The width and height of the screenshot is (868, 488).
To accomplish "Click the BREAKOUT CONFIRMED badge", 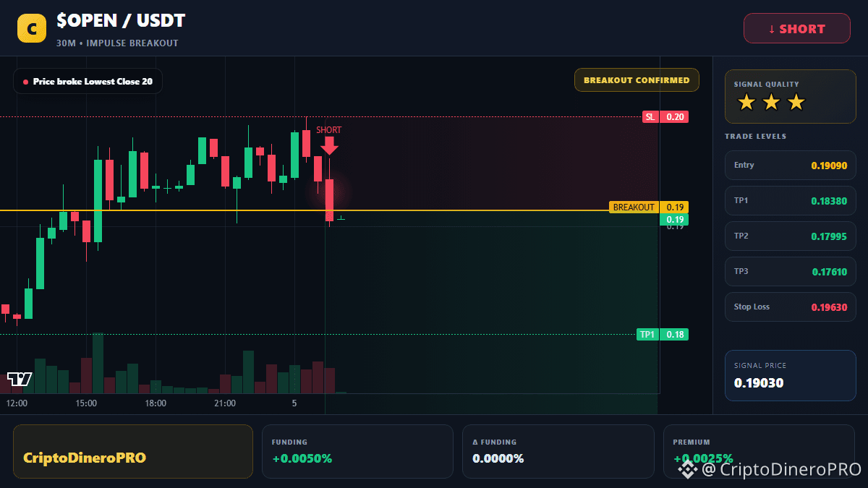I will (637, 80).
